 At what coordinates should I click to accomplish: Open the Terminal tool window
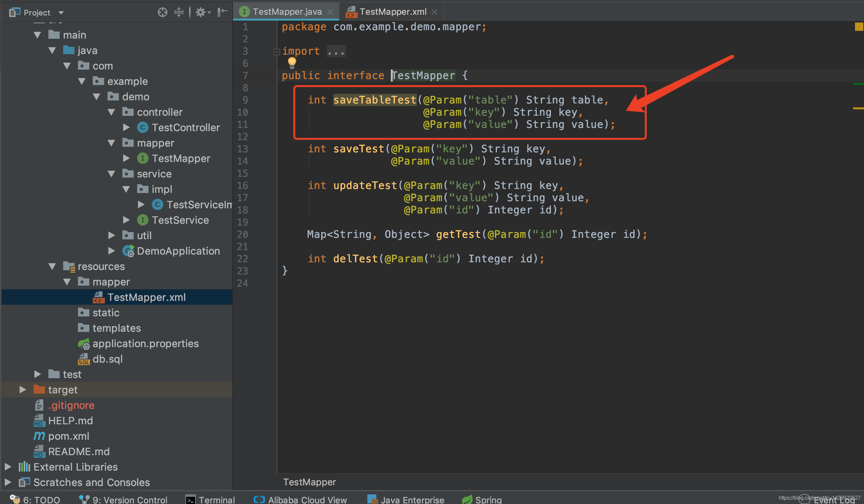coord(210,500)
